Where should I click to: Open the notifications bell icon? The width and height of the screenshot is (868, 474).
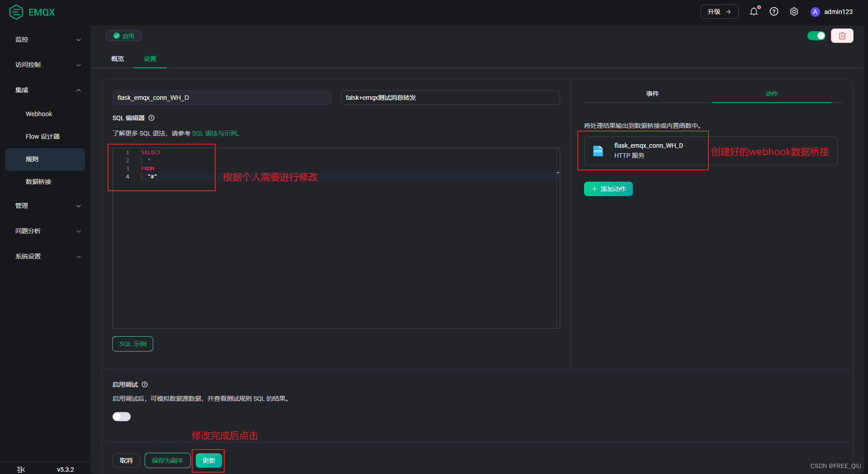(754, 12)
